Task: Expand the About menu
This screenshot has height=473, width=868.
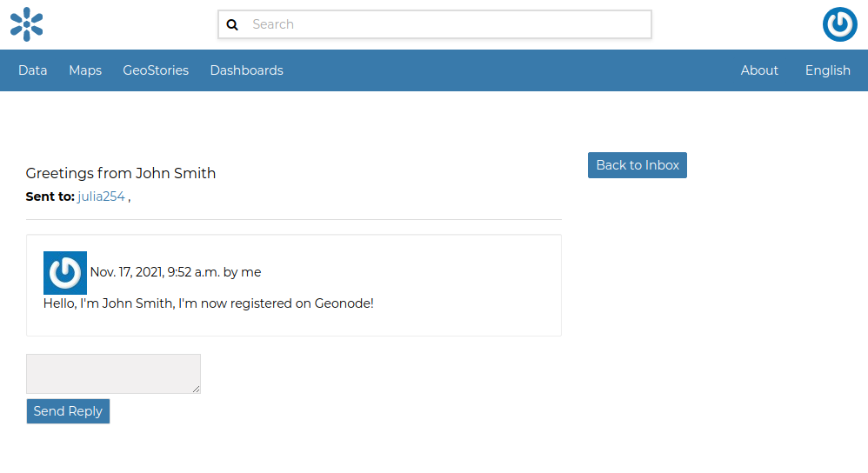Action: tap(759, 70)
